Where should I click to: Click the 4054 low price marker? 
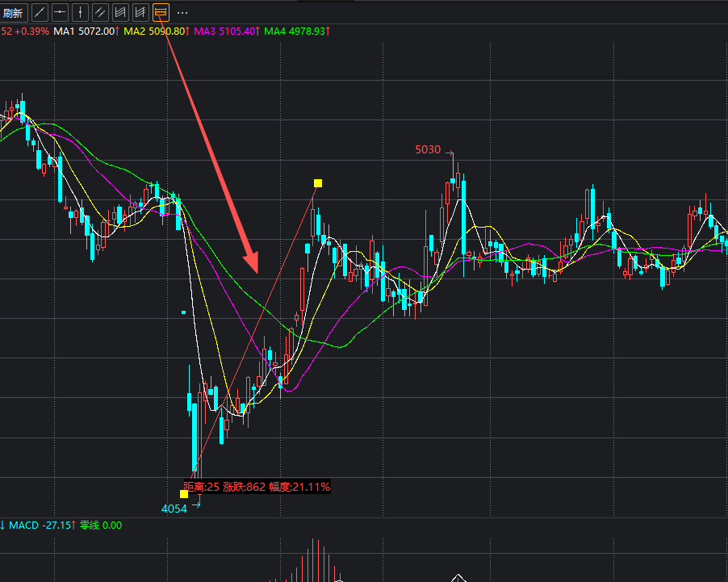click(174, 509)
